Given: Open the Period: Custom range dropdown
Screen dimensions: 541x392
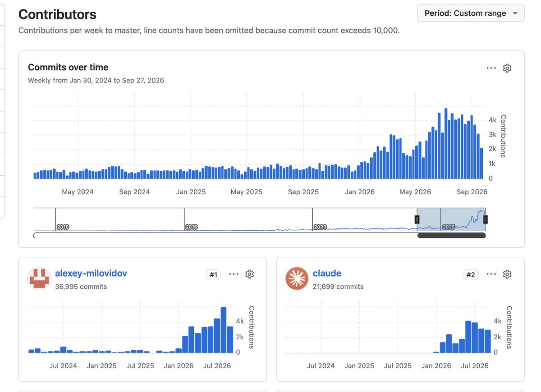Looking at the screenshot, I should coord(471,13).
